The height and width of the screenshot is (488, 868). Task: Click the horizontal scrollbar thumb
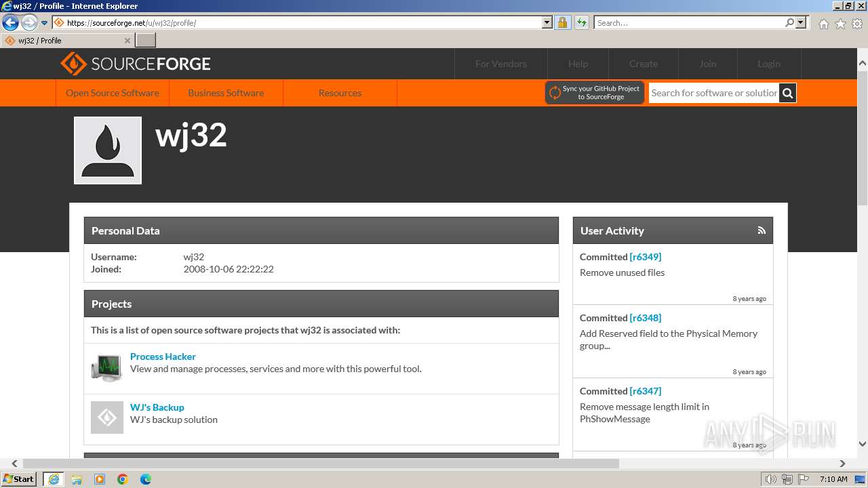(x=321, y=464)
